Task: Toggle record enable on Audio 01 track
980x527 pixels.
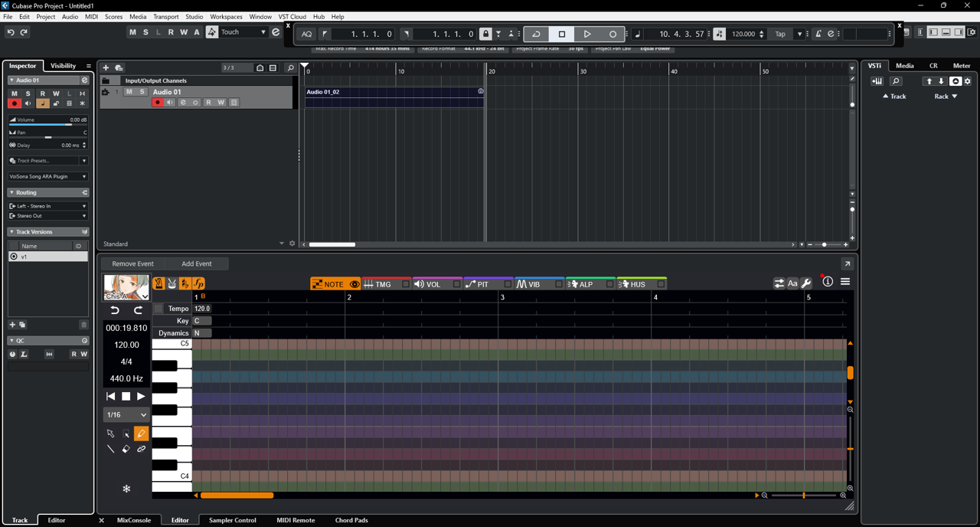Action: (x=158, y=103)
